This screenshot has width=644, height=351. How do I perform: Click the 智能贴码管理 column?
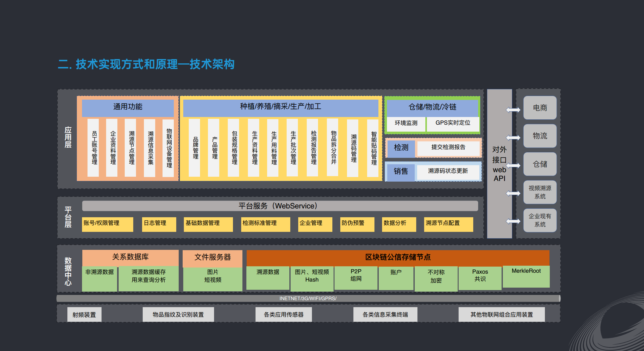pos(373,148)
